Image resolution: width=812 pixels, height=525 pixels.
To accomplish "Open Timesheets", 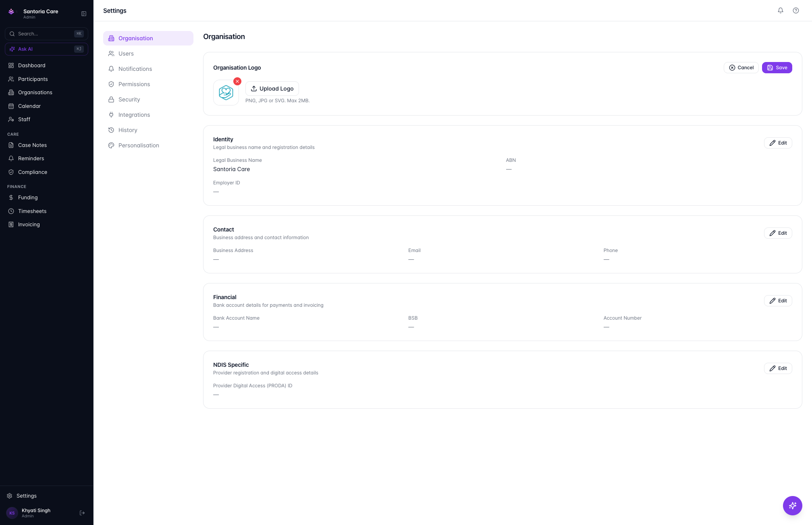I will tap(46, 211).
